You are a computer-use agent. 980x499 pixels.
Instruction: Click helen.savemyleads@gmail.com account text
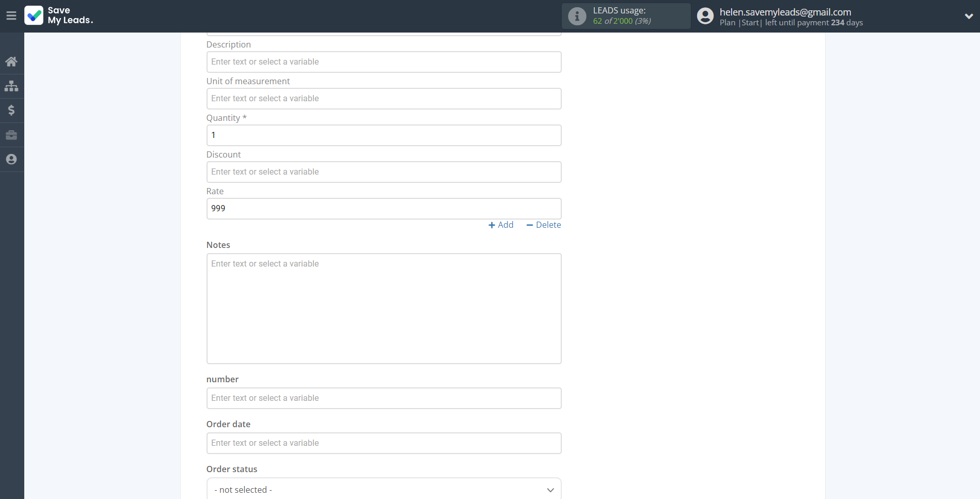point(785,12)
